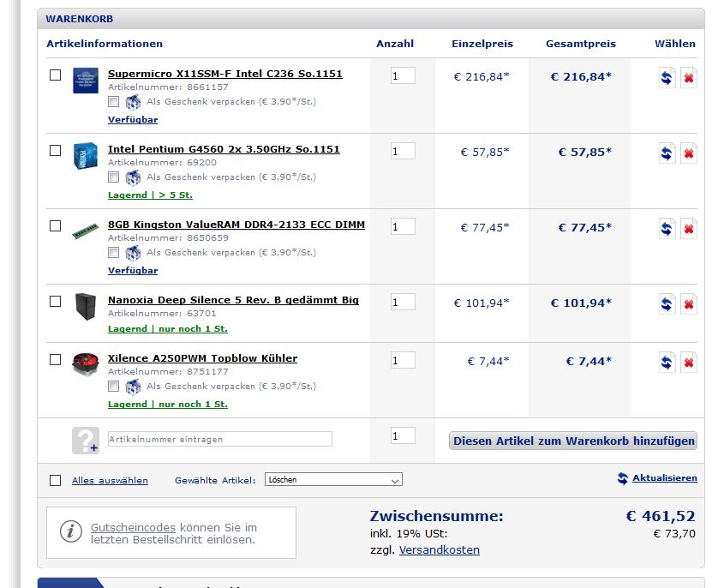Image resolution: width=712 pixels, height=588 pixels.
Task: Open Xilence A250PWM cooler thumbnail
Action: click(86, 363)
